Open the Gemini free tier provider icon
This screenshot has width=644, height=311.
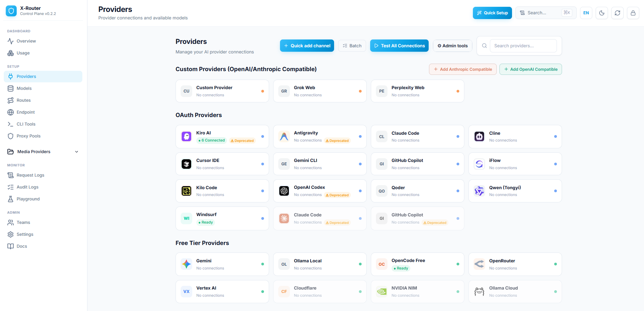186,264
